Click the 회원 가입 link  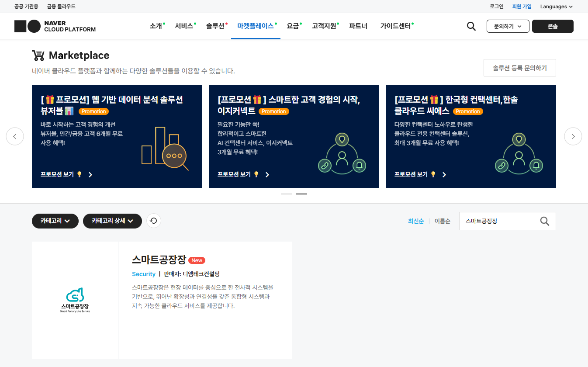522,7
